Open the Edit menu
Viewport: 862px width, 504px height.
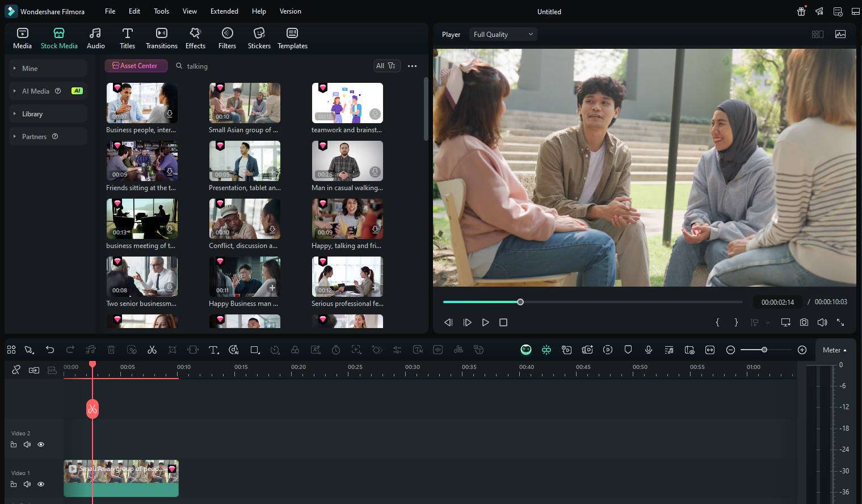click(x=134, y=11)
